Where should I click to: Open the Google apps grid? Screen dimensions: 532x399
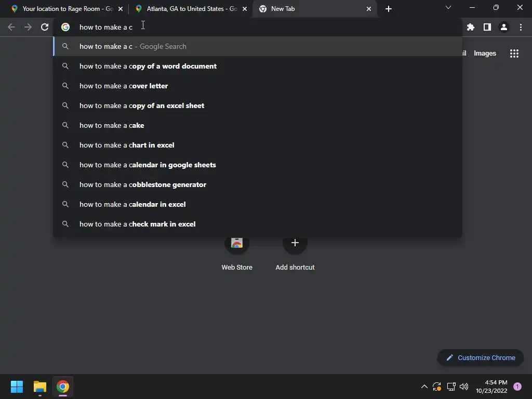pos(514,54)
